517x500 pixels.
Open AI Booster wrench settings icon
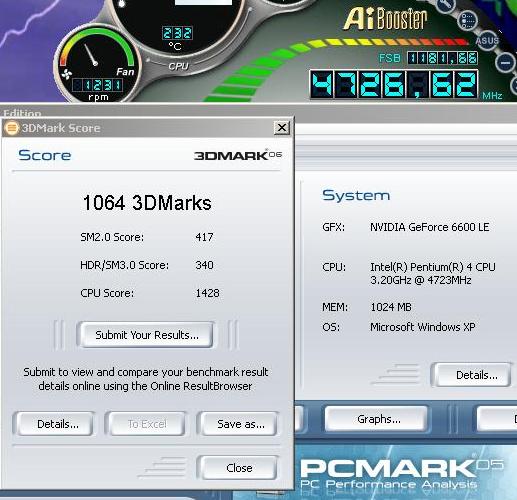point(447,5)
